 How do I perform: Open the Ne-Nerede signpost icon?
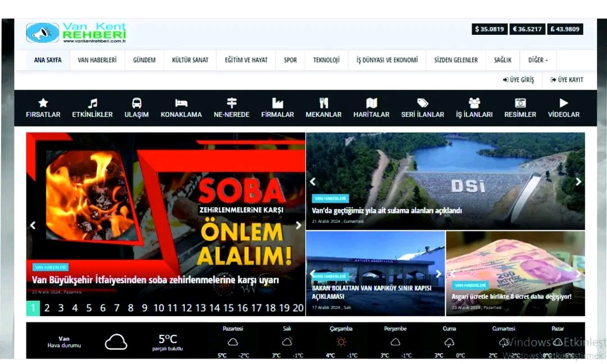pyautogui.click(x=232, y=103)
